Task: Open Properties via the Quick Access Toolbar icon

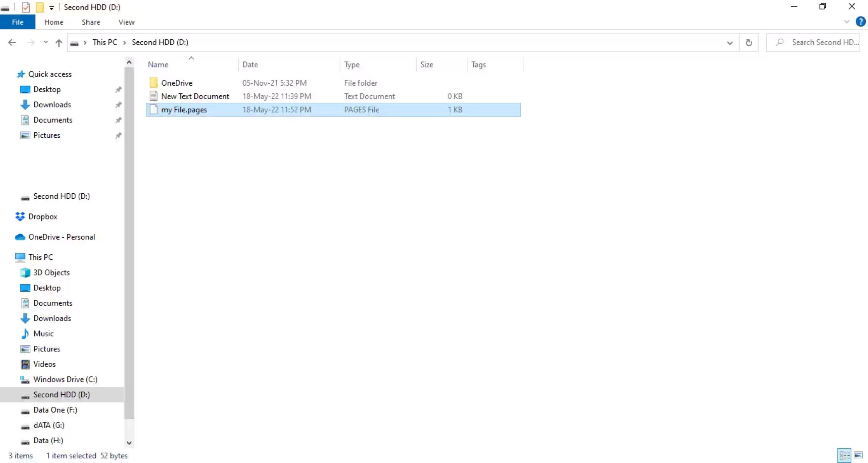Action: click(x=25, y=7)
